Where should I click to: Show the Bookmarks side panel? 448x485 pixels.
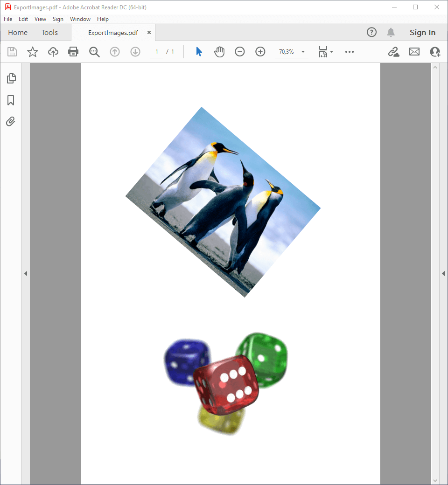(x=11, y=100)
